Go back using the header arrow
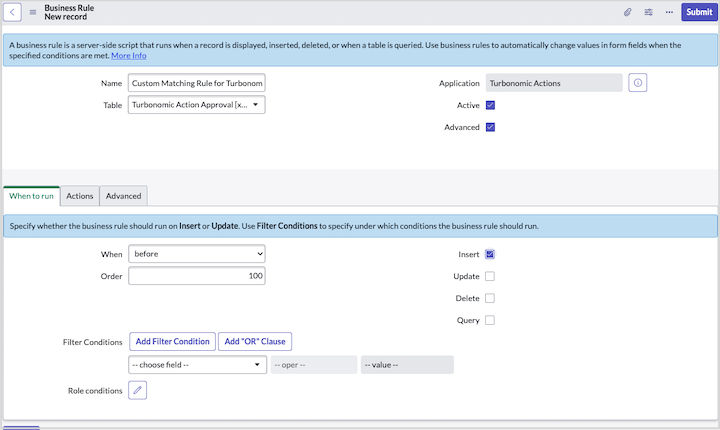The image size is (720, 430). [12, 12]
